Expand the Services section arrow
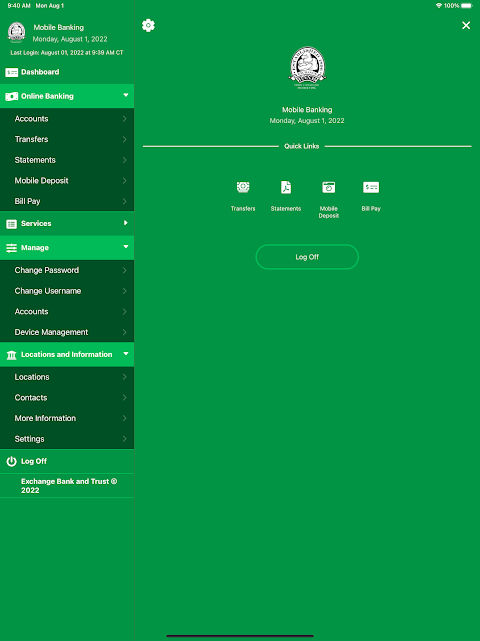 pos(126,223)
